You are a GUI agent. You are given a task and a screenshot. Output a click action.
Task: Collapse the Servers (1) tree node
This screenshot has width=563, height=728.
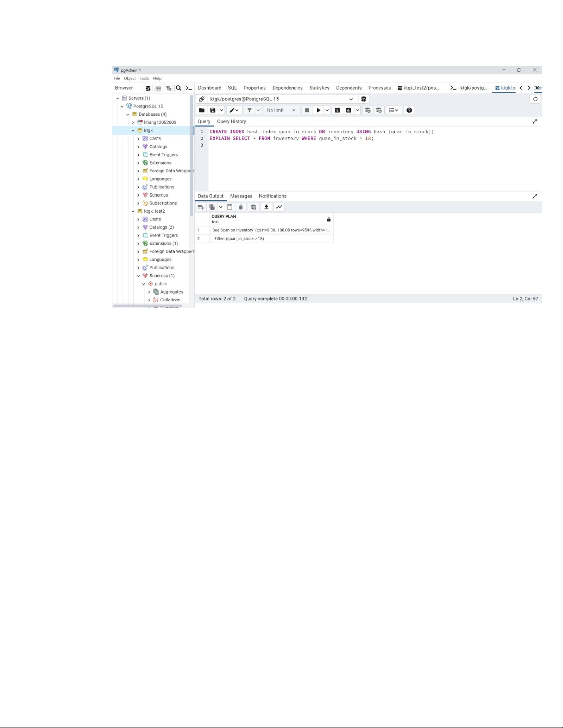[x=118, y=98]
